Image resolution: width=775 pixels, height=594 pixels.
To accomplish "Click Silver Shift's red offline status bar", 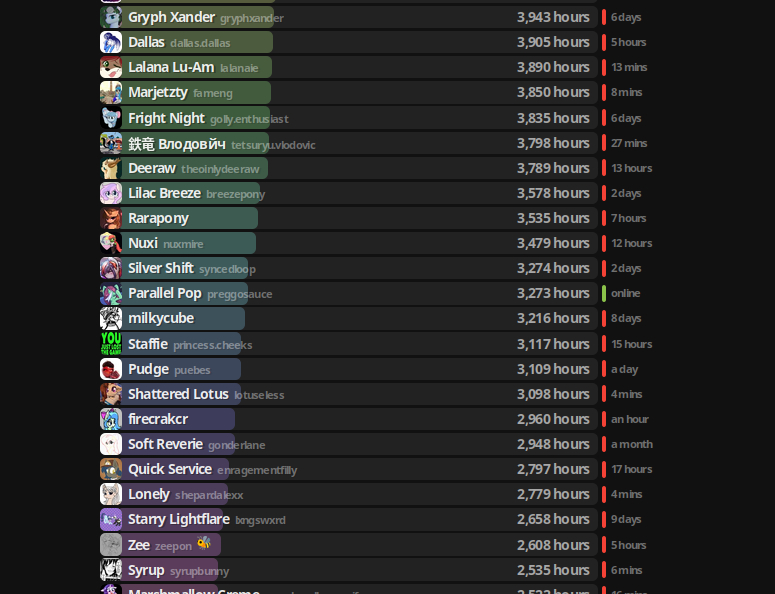I will point(604,268).
